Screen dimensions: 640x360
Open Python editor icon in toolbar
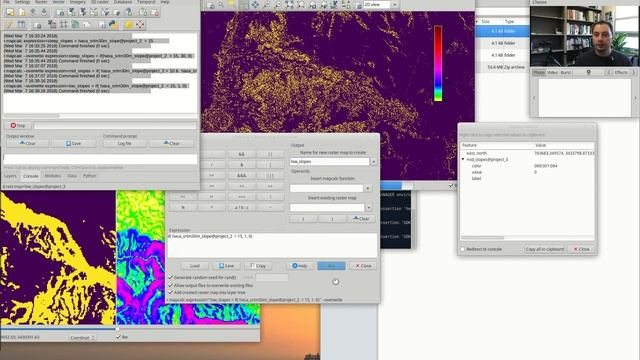(x=113, y=24)
